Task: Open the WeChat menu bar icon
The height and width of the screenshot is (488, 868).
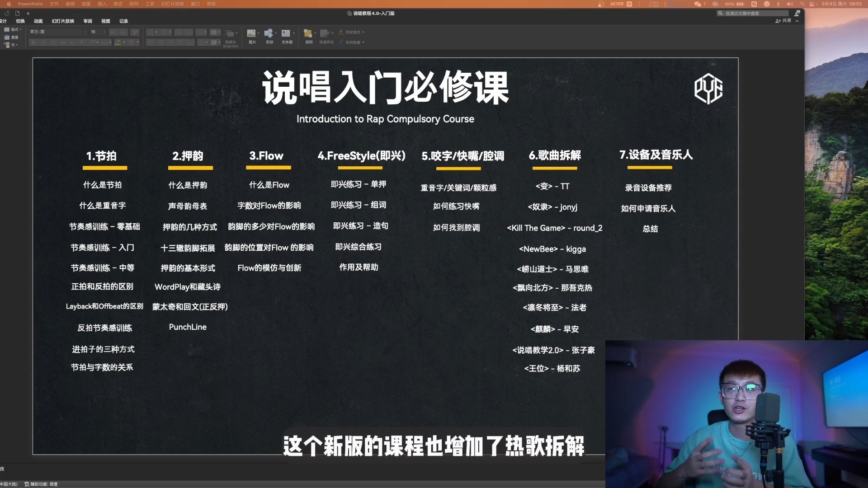Action: tap(698, 4)
